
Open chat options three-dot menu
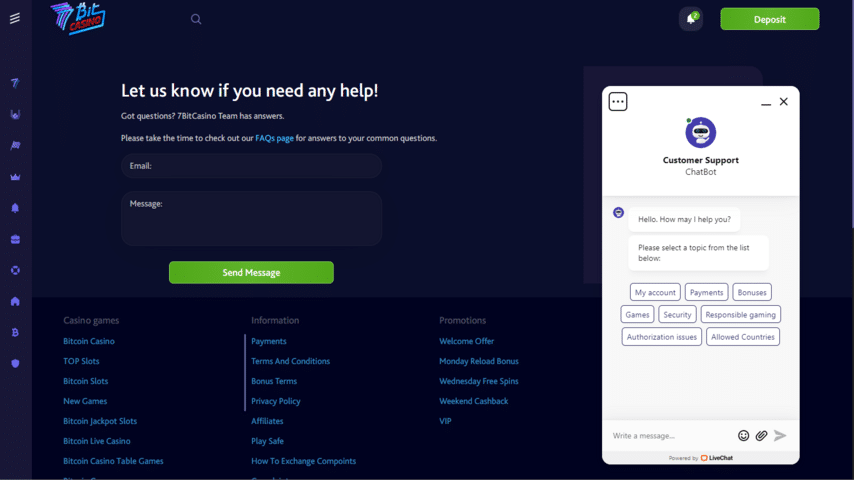pyautogui.click(x=618, y=102)
